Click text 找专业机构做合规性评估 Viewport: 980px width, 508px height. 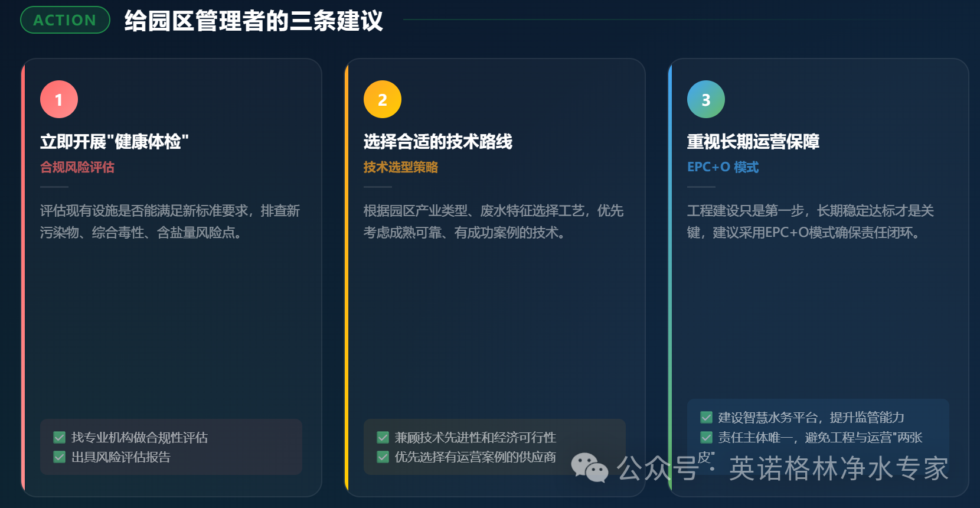click(139, 437)
